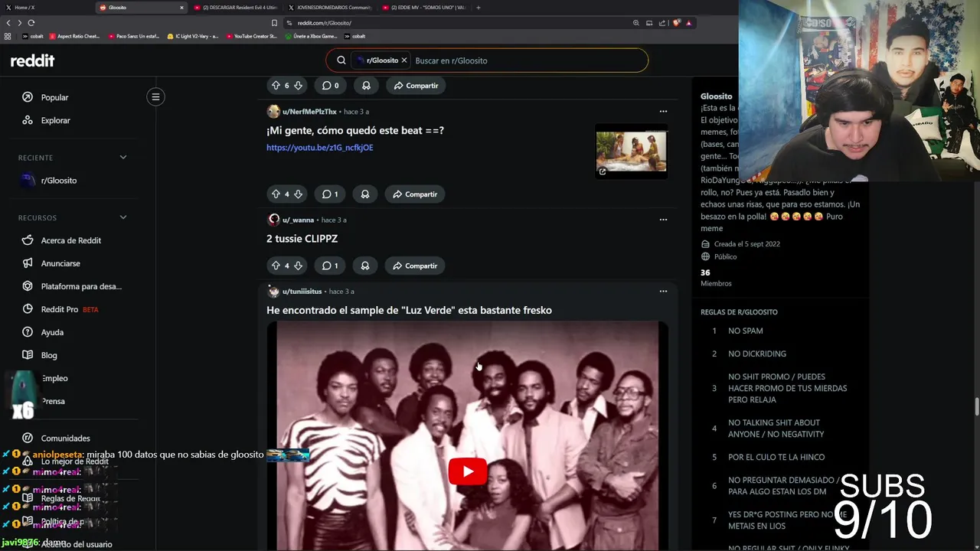Switch to the JOVENESDROMEDARIOS Community tab

[329, 8]
